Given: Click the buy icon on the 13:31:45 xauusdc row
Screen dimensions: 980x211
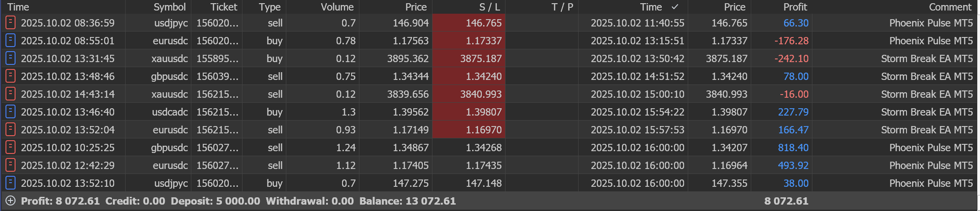Looking at the screenshot, I should point(11,58).
